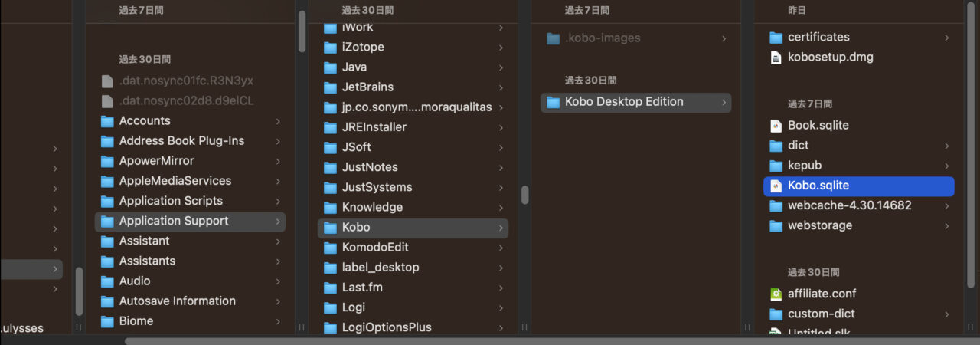This screenshot has height=345, width=980.
Task: Click the AppleMediaServices folder icon
Action: (107, 181)
